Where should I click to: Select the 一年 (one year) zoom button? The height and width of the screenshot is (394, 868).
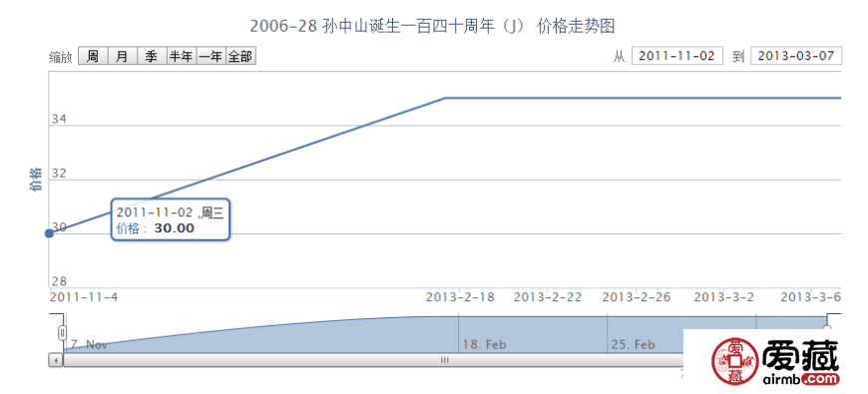[x=211, y=56]
